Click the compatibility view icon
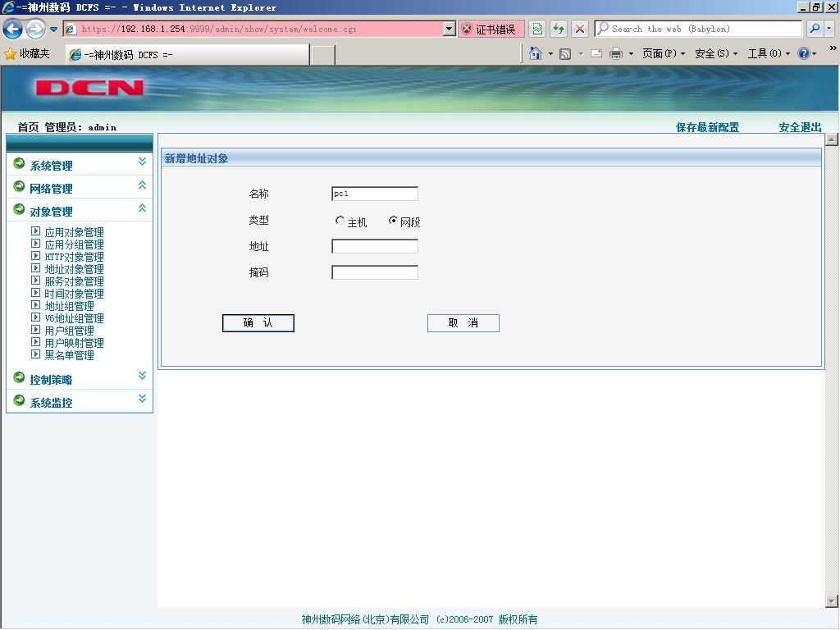Screen dimensions: 840x630 [537, 29]
